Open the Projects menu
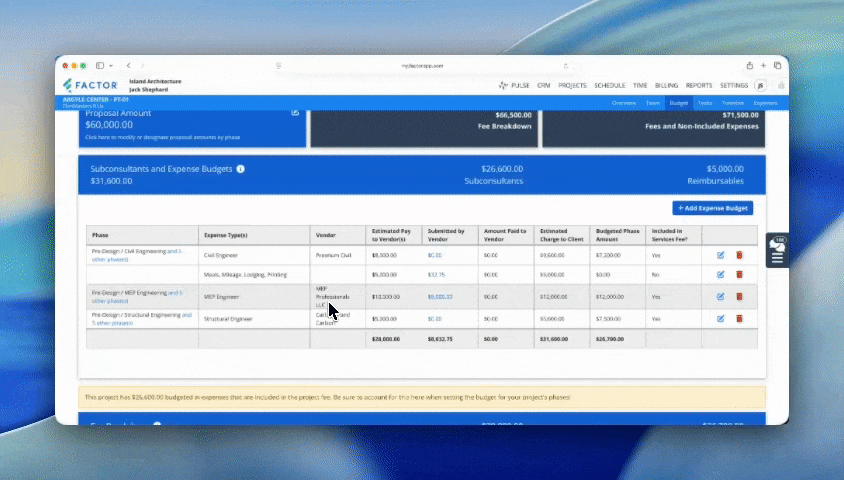This screenshot has width=844, height=480. point(572,86)
